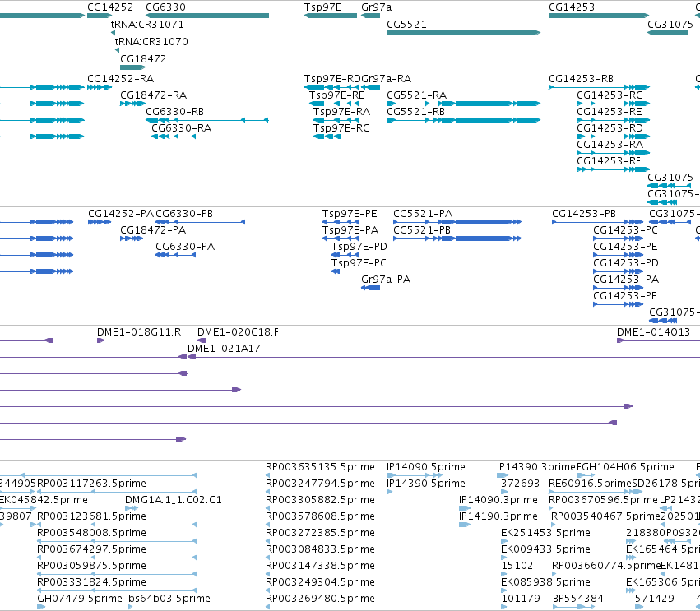Click EST IP14090.3prime
This screenshot has width=700, height=611.
click(x=498, y=500)
